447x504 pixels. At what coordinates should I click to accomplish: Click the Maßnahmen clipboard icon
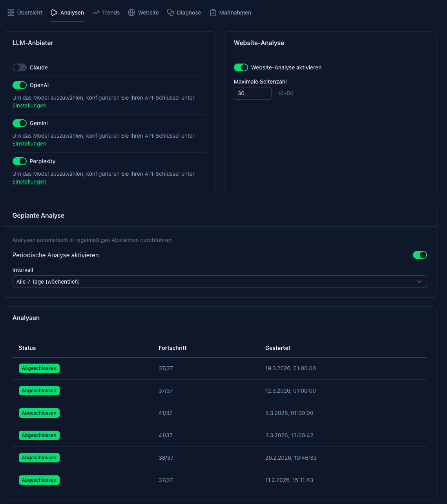coord(213,13)
